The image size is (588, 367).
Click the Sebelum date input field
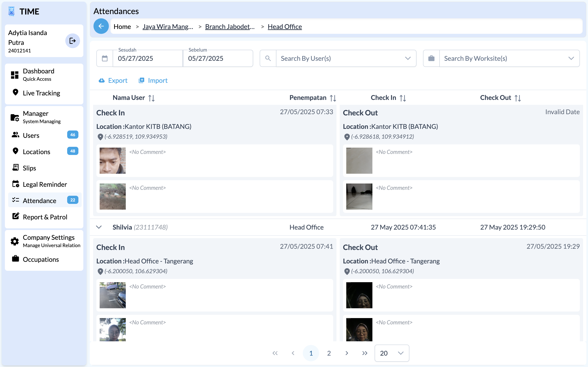tap(218, 59)
